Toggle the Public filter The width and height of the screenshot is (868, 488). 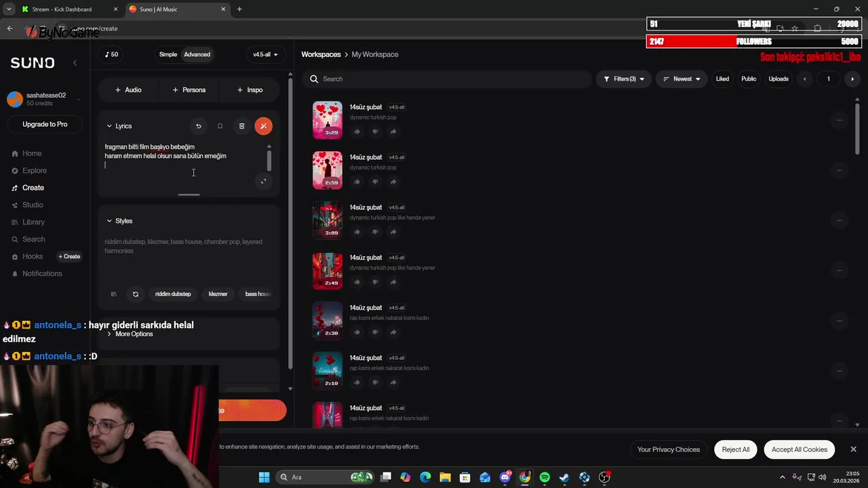click(749, 79)
